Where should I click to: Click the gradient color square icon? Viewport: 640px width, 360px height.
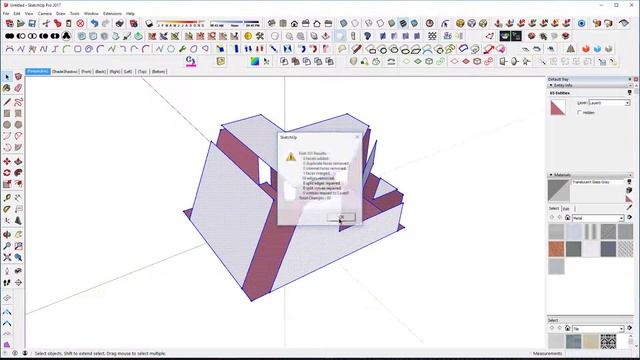pyautogui.click(x=255, y=62)
